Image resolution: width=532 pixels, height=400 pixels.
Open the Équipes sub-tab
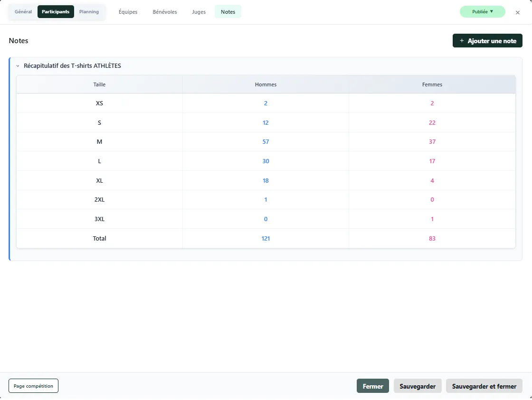coord(128,12)
